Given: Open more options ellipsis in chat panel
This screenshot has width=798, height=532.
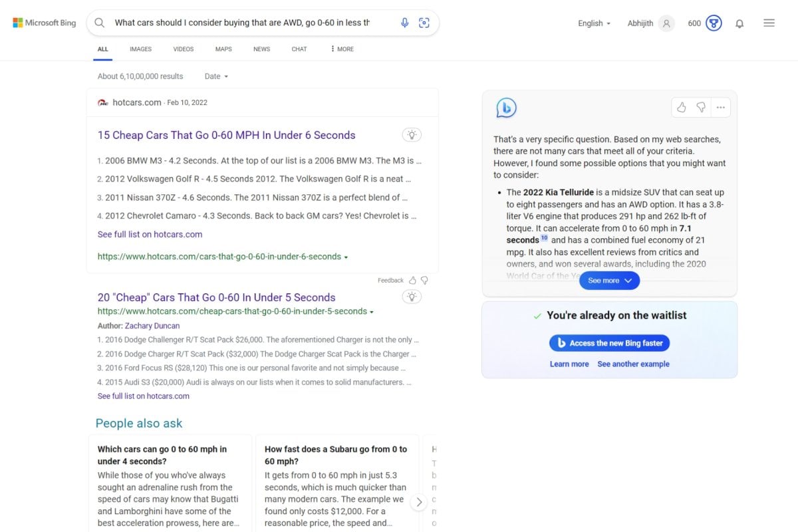Looking at the screenshot, I should pos(720,107).
